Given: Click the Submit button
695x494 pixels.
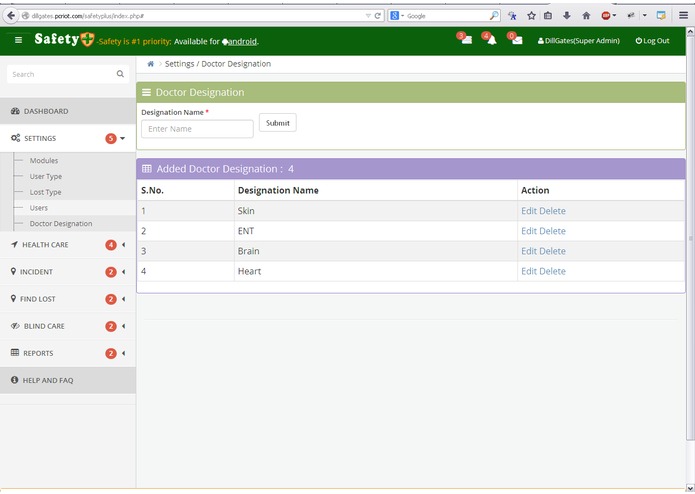Looking at the screenshot, I should pos(277,123).
